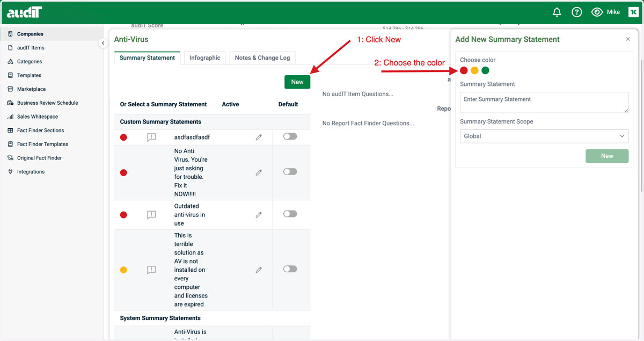The width and height of the screenshot is (644, 341).
Task: Open the help question mark icon
Action: (577, 12)
